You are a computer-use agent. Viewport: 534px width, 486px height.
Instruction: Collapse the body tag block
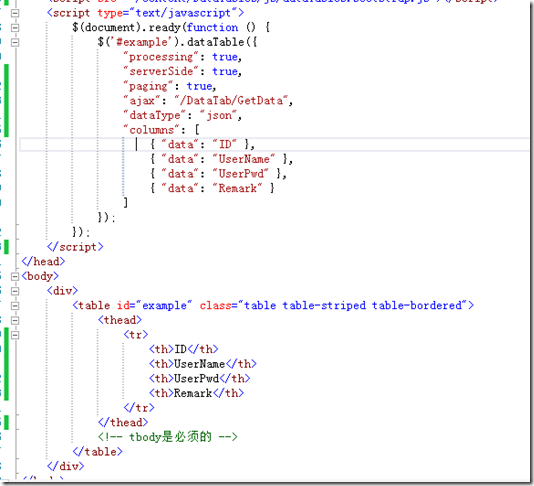15,276
